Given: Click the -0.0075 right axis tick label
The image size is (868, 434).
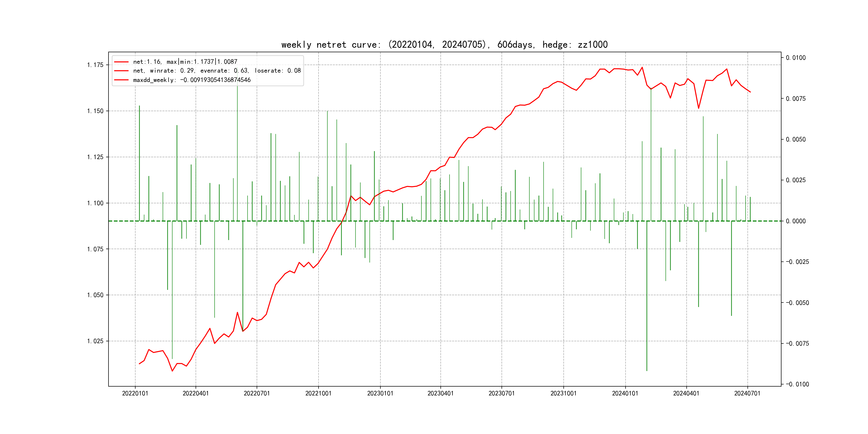Looking at the screenshot, I should 797,343.
